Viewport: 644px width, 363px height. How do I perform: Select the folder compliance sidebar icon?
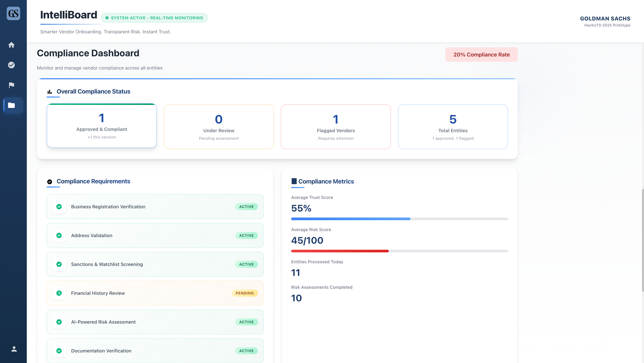tap(12, 105)
